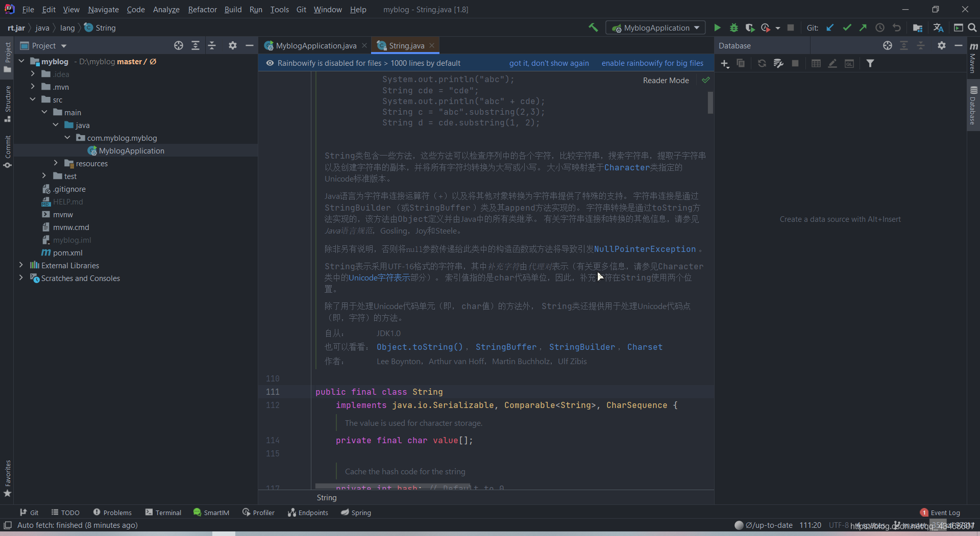Run MyblogApplication with the green play button

[717, 28]
